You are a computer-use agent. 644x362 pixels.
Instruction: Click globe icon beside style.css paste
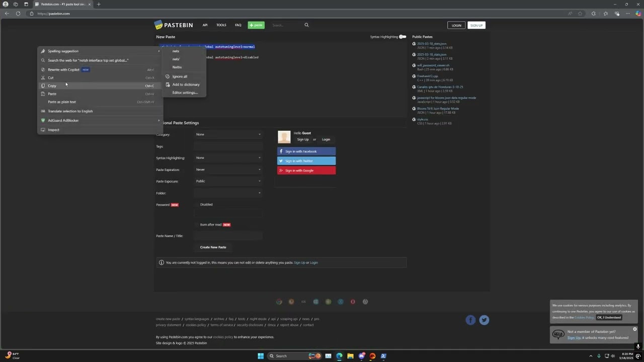tap(414, 120)
